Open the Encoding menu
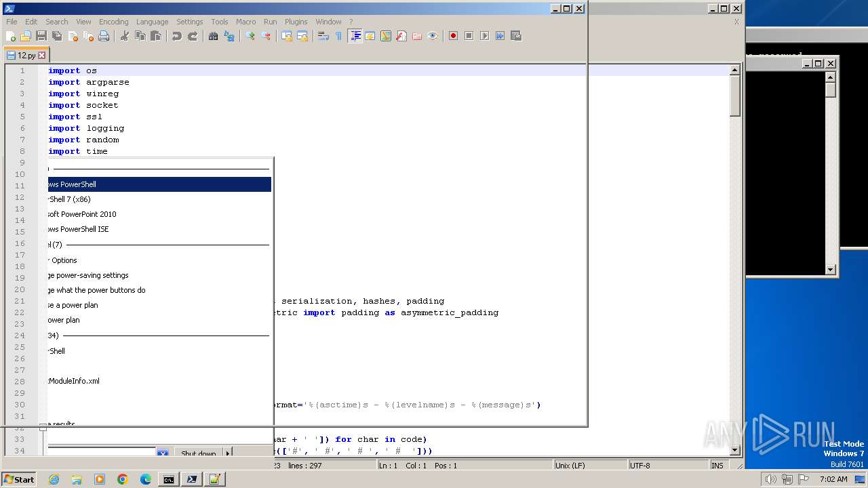Viewport: 868px width, 488px height. click(x=113, y=22)
